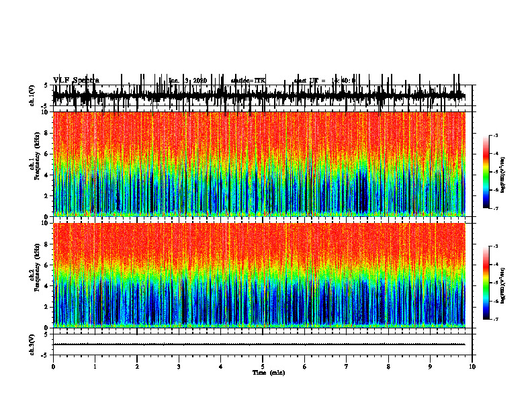Click the ch.2 colorbar PSD unit label
This screenshot has width=532, height=411.
click(x=502, y=285)
